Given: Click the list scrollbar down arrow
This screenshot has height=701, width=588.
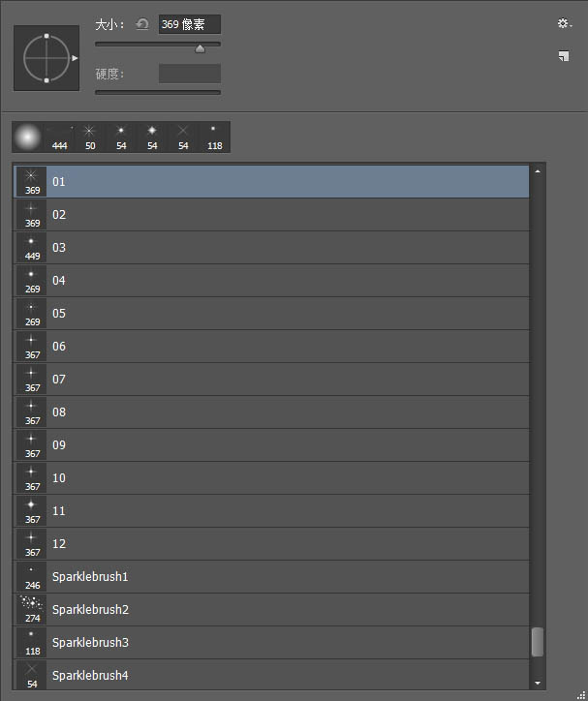Looking at the screenshot, I should 538,684.
